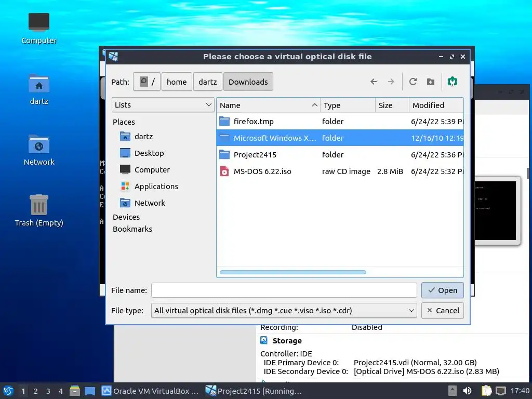Click the Downloads path segment
532x399 pixels.
coord(248,82)
